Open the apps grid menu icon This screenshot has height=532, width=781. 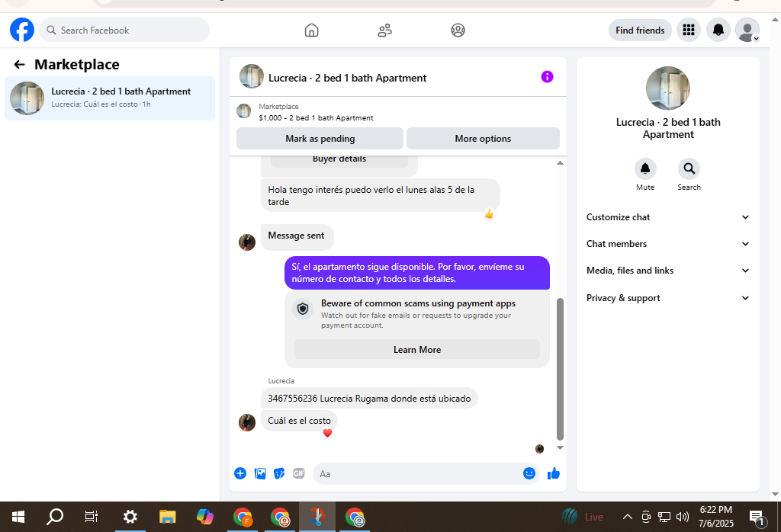point(689,30)
